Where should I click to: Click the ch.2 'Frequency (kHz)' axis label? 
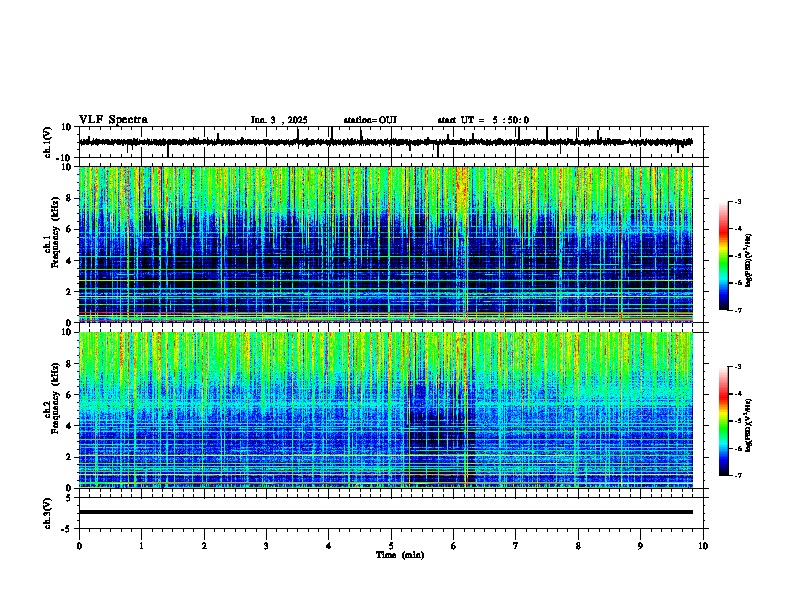click(55, 398)
